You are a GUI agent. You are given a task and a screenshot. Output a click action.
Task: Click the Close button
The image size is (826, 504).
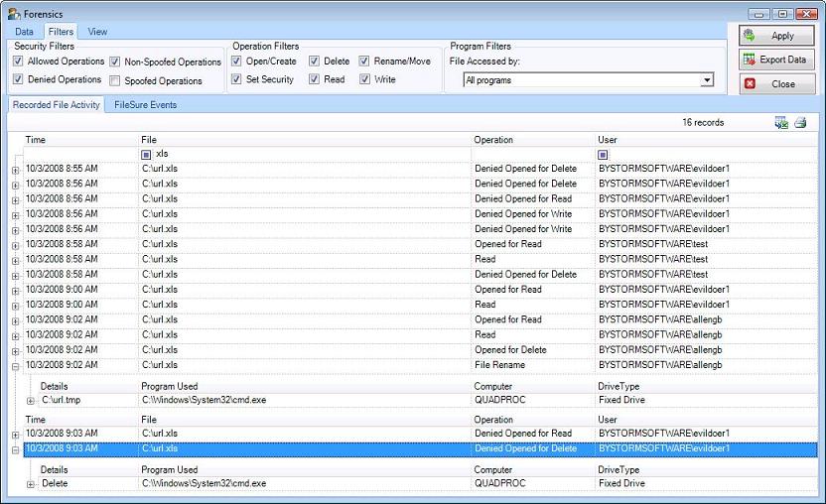[776, 83]
